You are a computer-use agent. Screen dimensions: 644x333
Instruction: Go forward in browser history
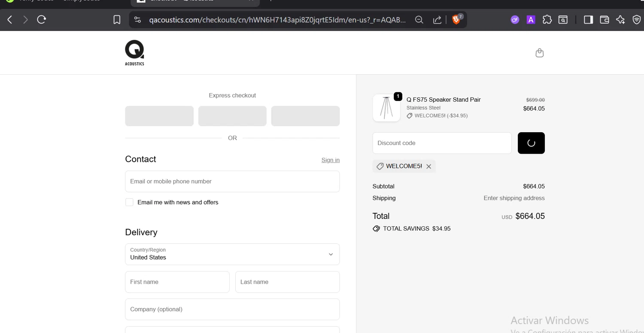pyautogui.click(x=25, y=19)
